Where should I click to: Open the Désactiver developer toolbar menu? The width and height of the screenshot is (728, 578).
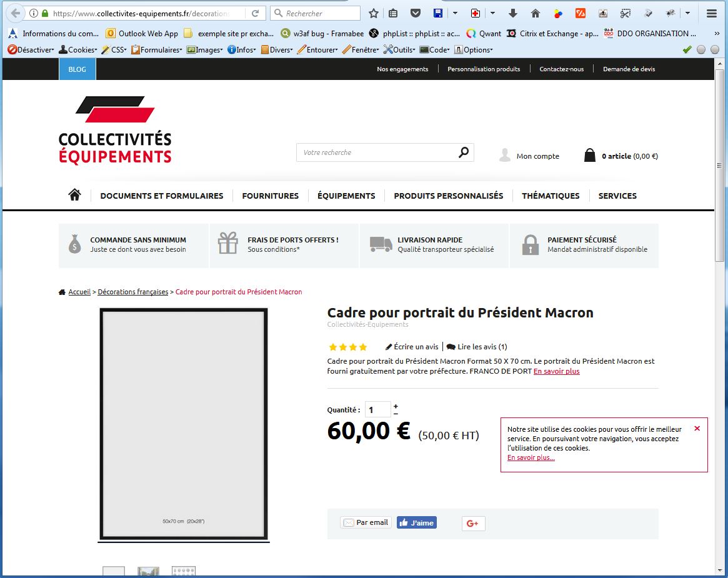(x=31, y=49)
